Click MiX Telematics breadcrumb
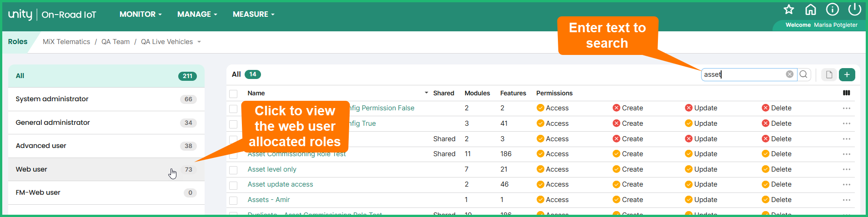 [66, 42]
